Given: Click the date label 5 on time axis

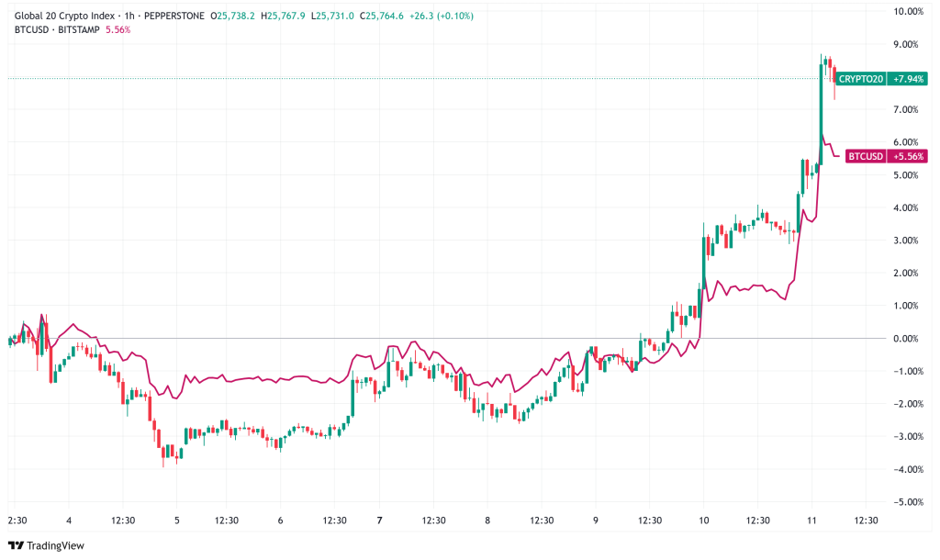Looking at the screenshot, I should tap(177, 521).
